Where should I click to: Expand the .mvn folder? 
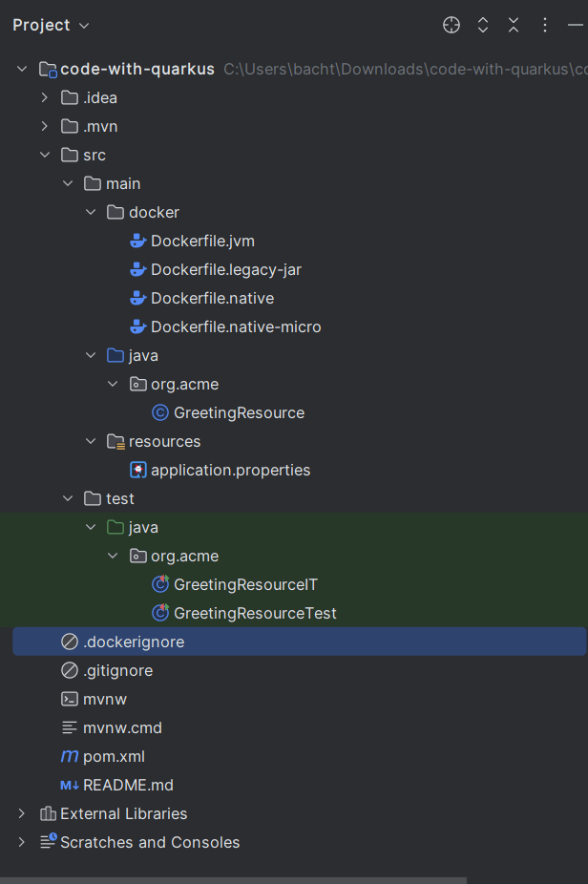(45, 126)
